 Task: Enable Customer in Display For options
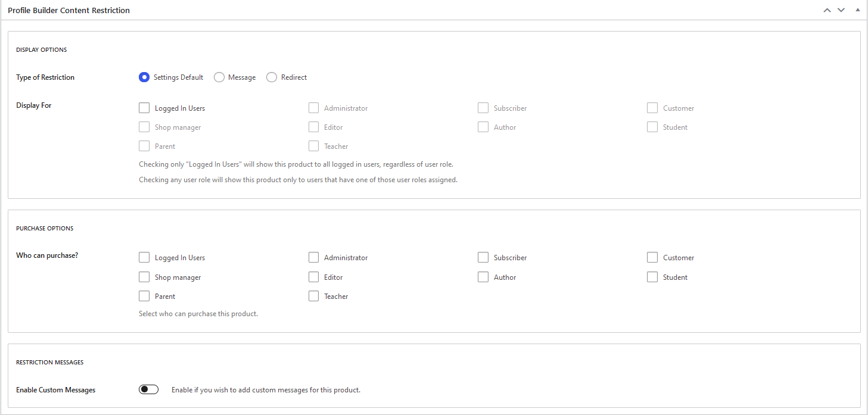[652, 108]
